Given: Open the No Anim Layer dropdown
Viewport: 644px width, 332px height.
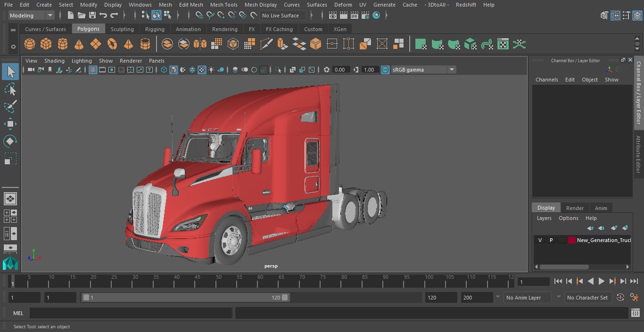Looking at the screenshot, I should [528, 298].
